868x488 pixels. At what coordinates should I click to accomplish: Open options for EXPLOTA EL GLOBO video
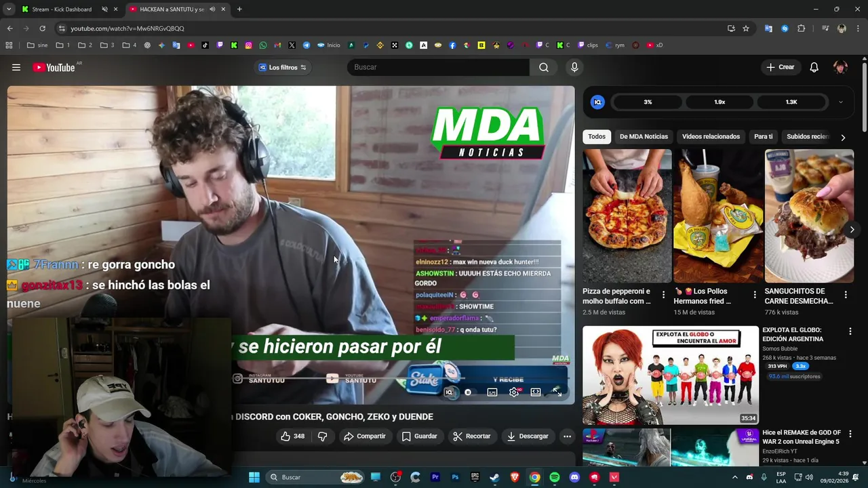click(x=850, y=331)
